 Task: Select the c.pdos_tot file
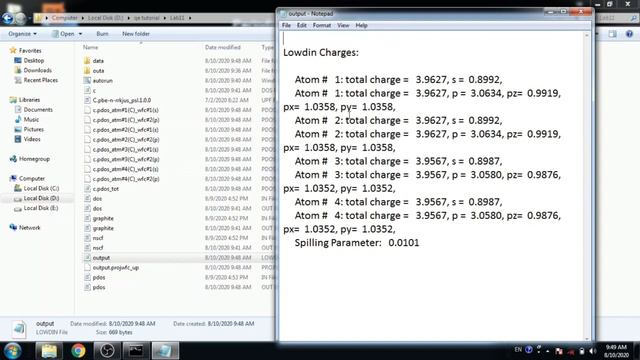click(x=106, y=189)
